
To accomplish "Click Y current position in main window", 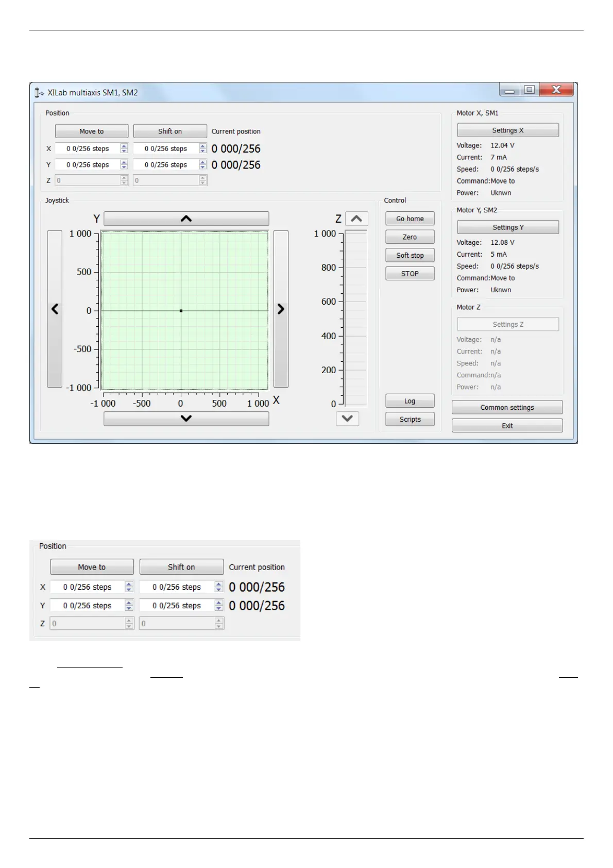I will [236, 165].
